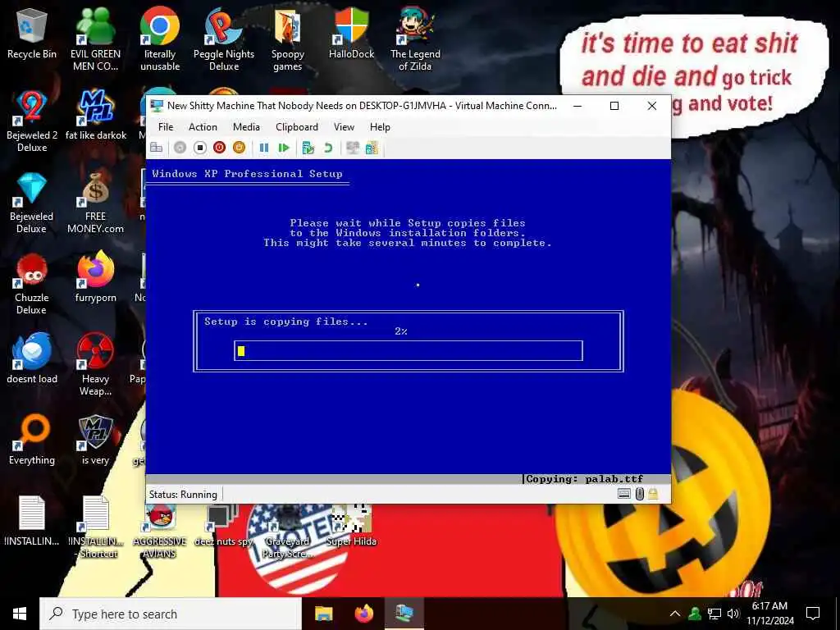Pause the virtual machine
This screenshot has width=840, height=630.
(264, 148)
